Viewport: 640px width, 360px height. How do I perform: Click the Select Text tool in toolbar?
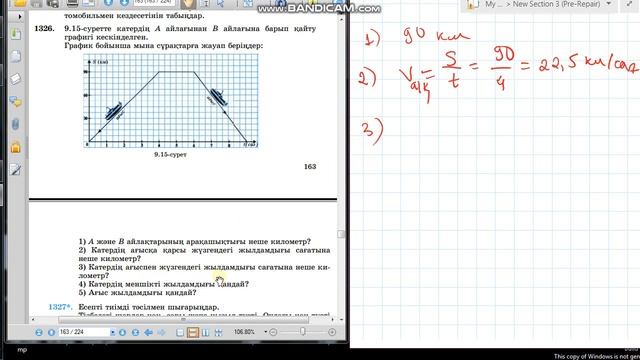(206, 3)
